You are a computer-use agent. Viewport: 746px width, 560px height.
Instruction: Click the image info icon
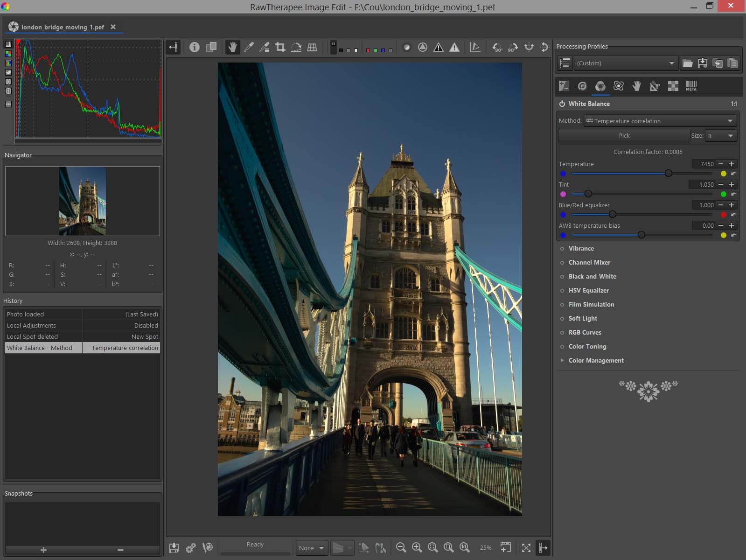[x=195, y=47]
